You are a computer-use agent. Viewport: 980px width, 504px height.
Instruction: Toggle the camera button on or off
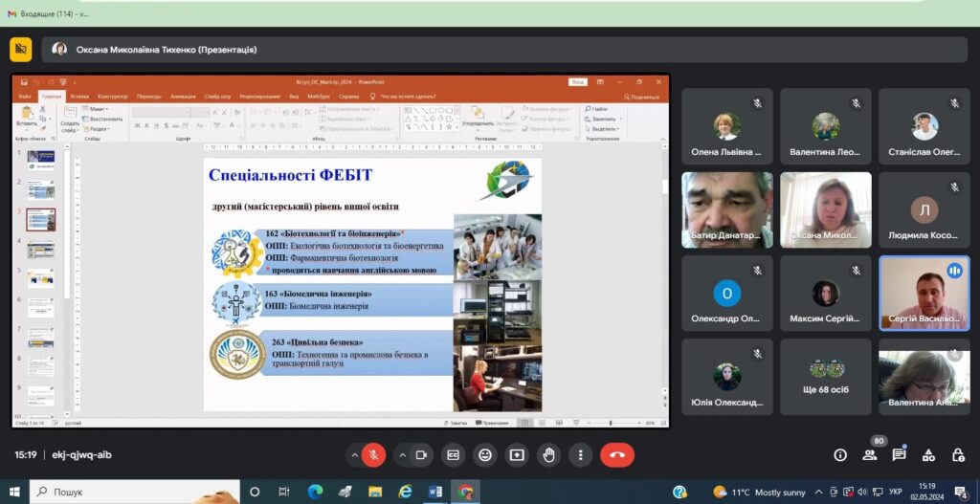pos(420,455)
